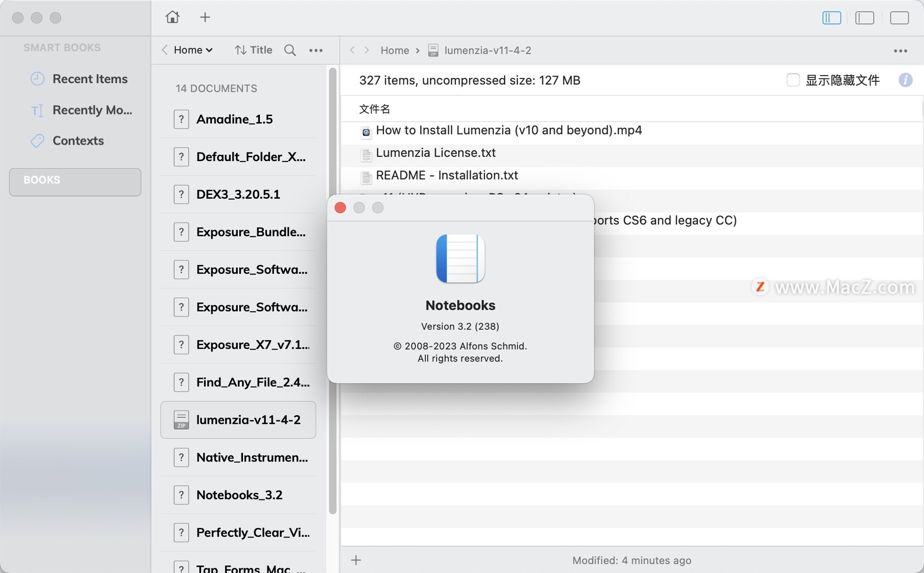Open the Notebooks_3.2 document
Screen dimensions: 924x573
[x=239, y=495]
